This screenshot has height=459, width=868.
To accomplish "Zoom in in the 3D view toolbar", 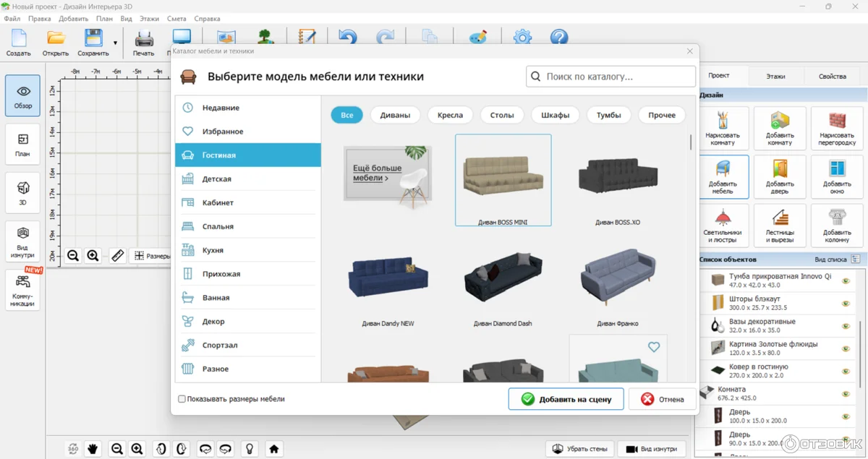I will click(137, 449).
